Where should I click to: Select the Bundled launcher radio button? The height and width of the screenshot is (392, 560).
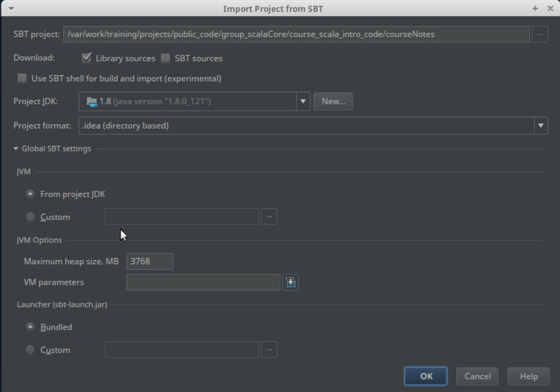(x=30, y=327)
